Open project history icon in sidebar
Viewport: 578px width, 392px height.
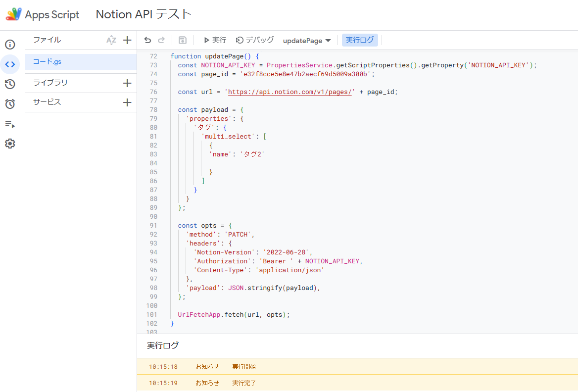pyautogui.click(x=10, y=84)
